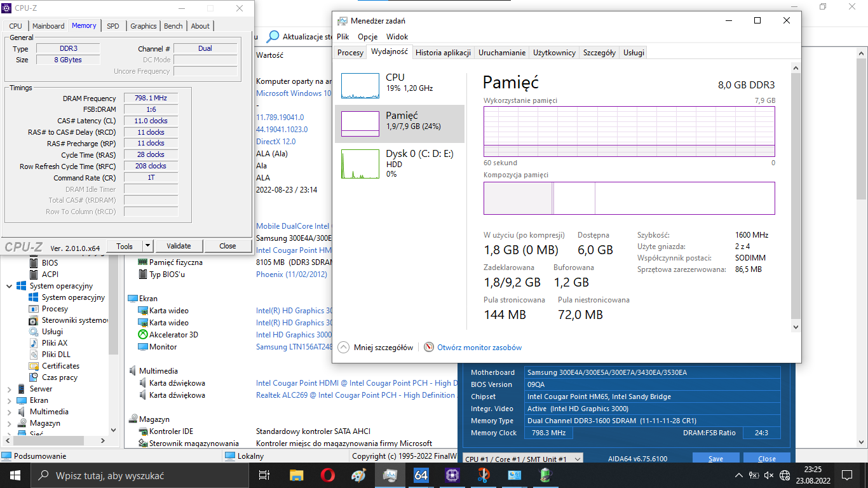The width and height of the screenshot is (868, 488).
Task: Open Czas pracy entry in tree
Action: tap(53, 377)
